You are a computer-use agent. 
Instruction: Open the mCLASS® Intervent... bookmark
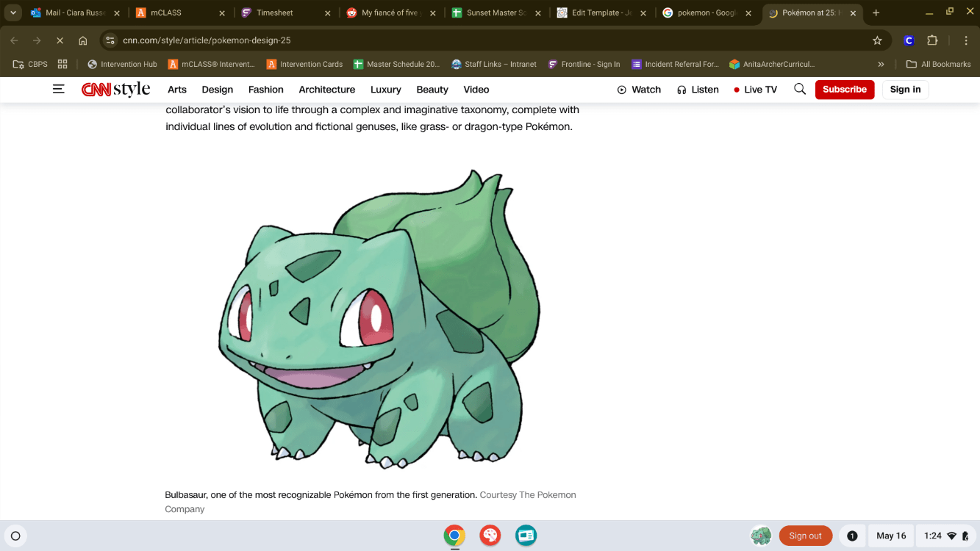211,64
